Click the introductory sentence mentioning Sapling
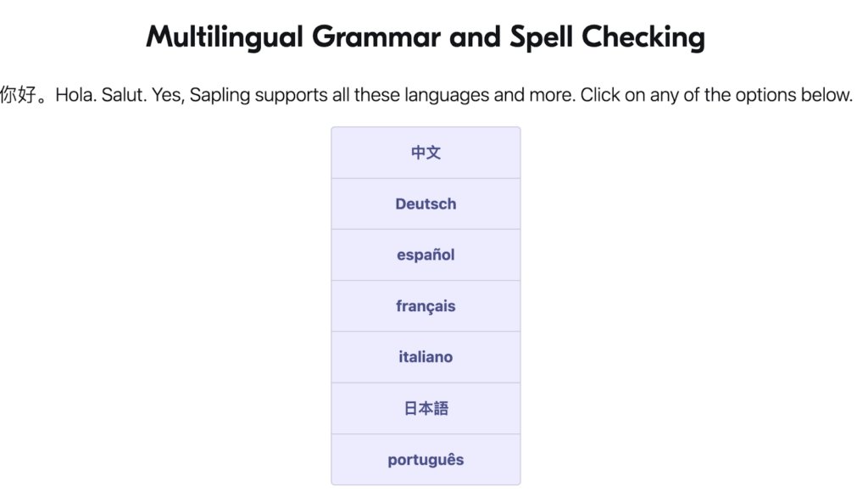The height and width of the screenshot is (503, 868). 427,95
